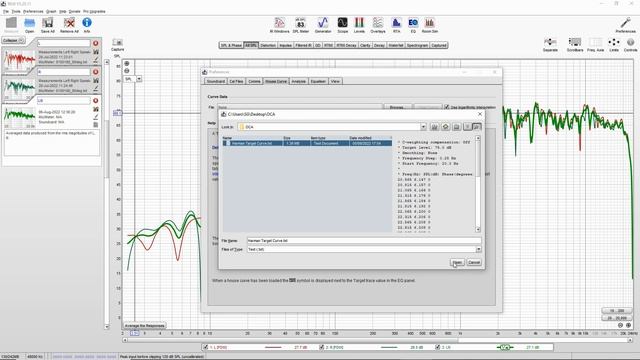640x360 pixels.
Task: Click the Create New Folder icon in file dialog
Action: click(x=456, y=127)
